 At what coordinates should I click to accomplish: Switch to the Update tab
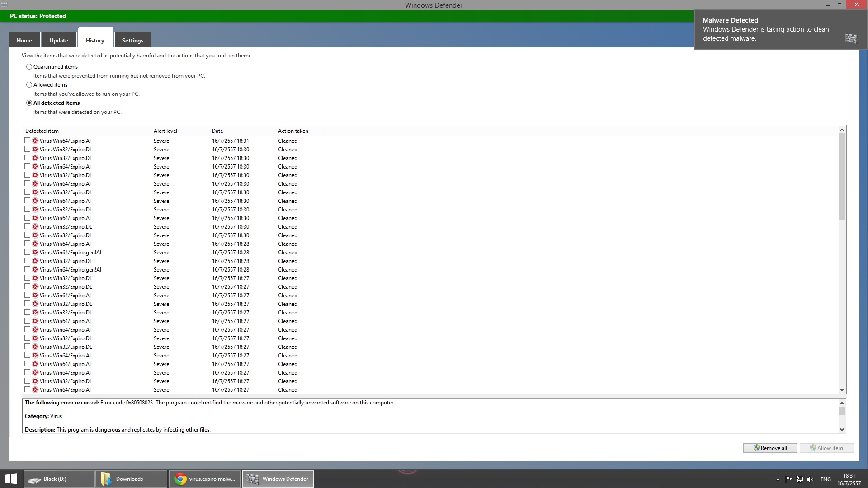pos(59,41)
